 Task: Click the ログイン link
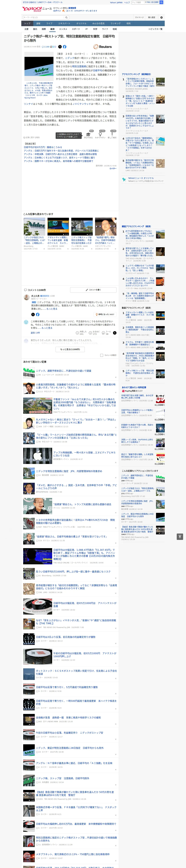(57, 11)
